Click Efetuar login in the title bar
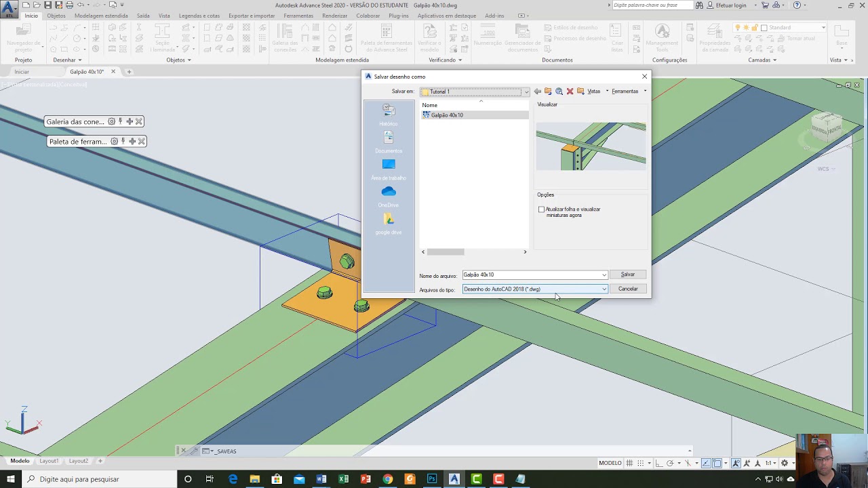868x488 pixels. tap(726, 5)
